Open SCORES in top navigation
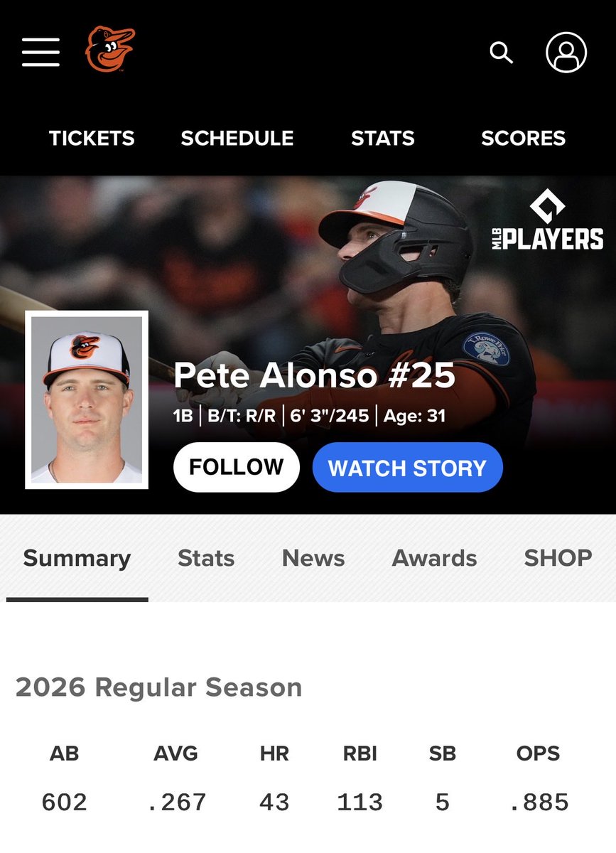616x853 pixels. click(523, 138)
